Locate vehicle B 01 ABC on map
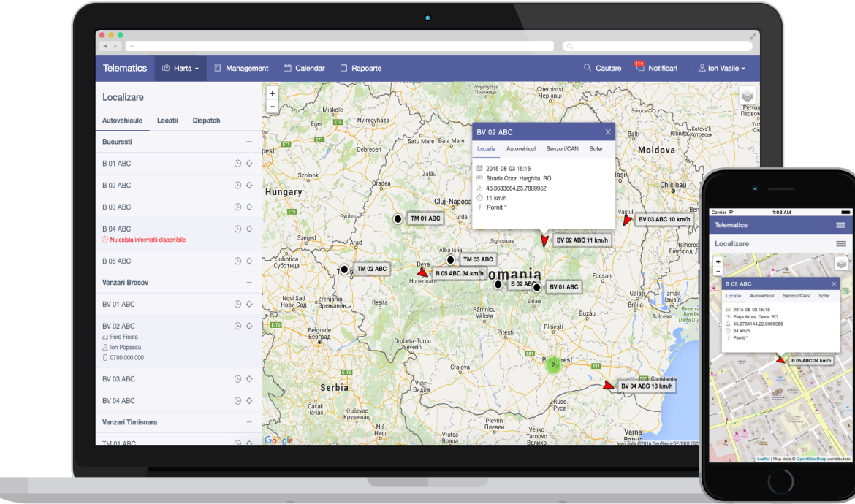855x504 pixels. click(249, 164)
